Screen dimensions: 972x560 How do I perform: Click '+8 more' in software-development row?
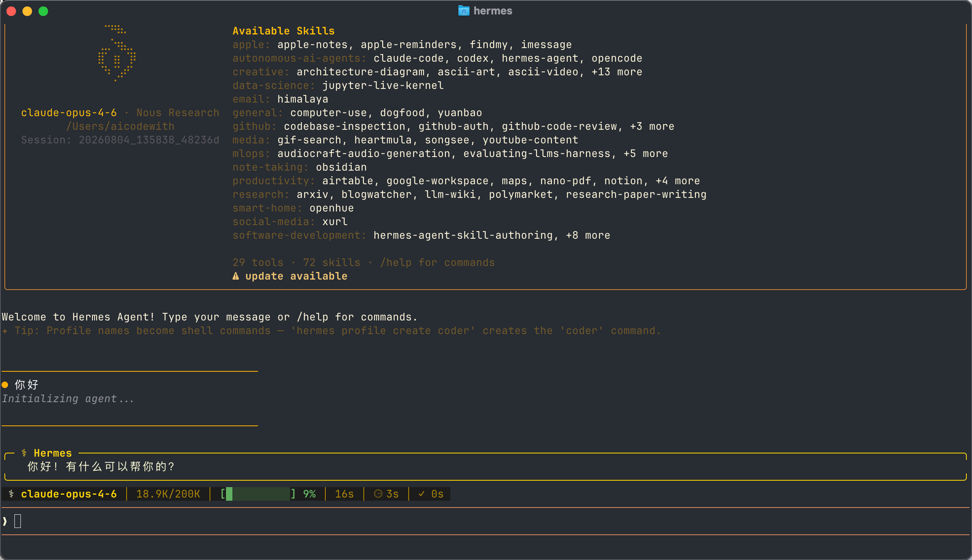pyautogui.click(x=588, y=235)
